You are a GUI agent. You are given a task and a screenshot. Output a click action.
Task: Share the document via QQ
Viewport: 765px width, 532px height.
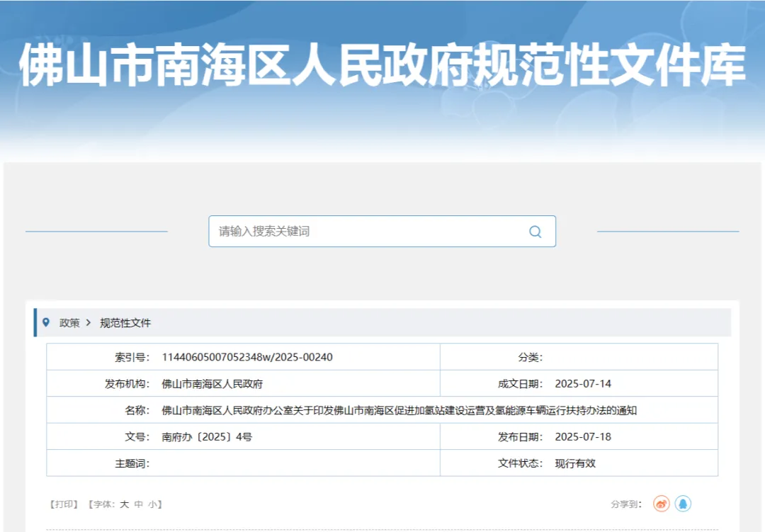tap(683, 504)
